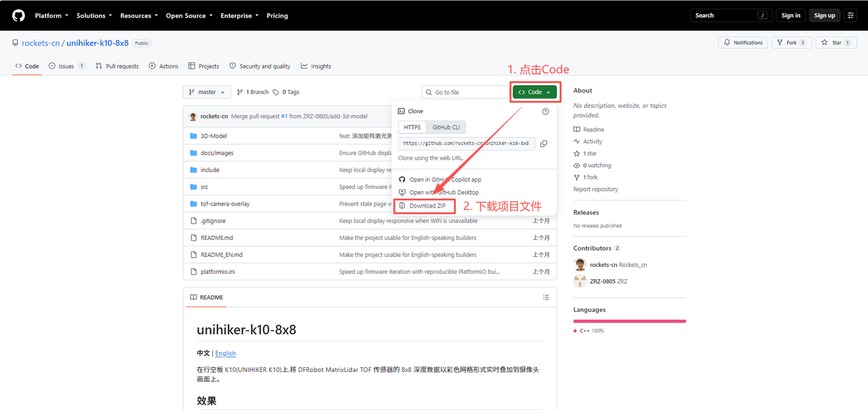Click the pull request #1 link
The height and width of the screenshot is (410, 868).
[x=285, y=117]
